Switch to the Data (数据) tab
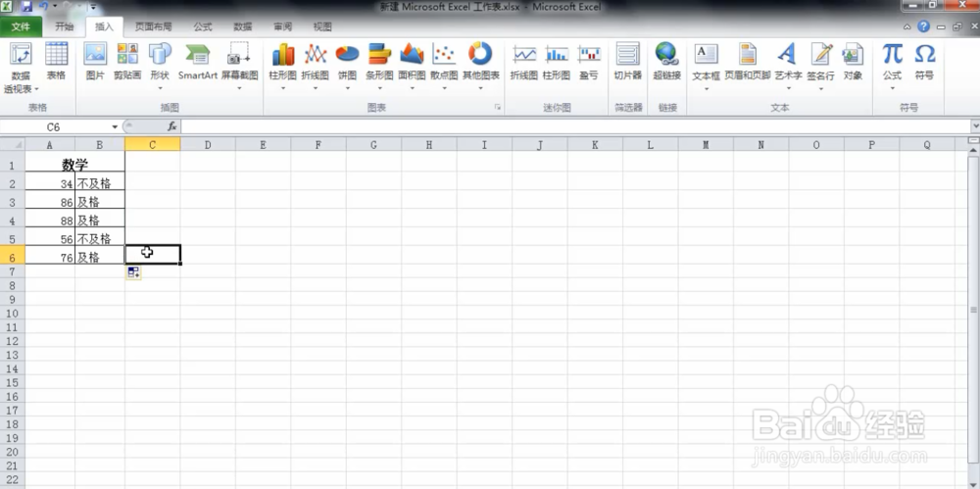The height and width of the screenshot is (489, 980). point(242,26)
